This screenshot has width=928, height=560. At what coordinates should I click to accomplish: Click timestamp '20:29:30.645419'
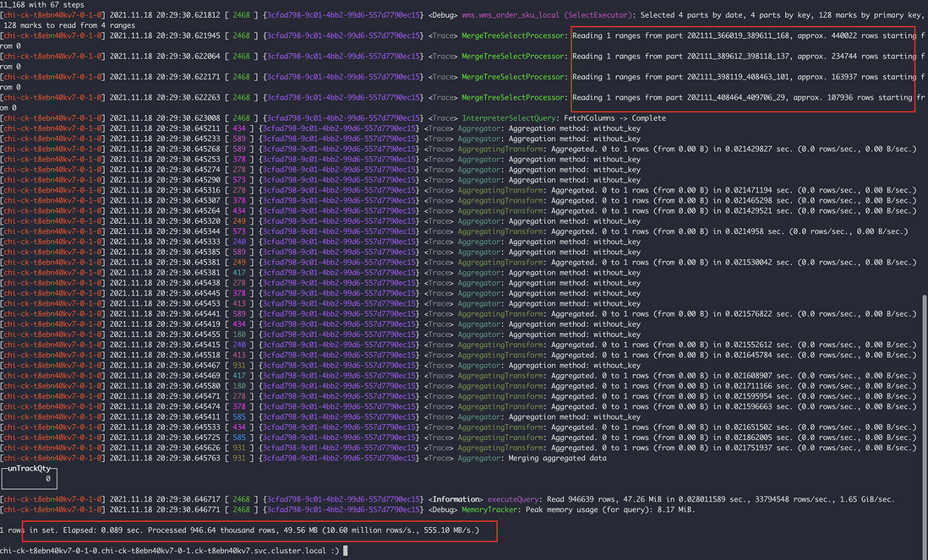(188, 324)
